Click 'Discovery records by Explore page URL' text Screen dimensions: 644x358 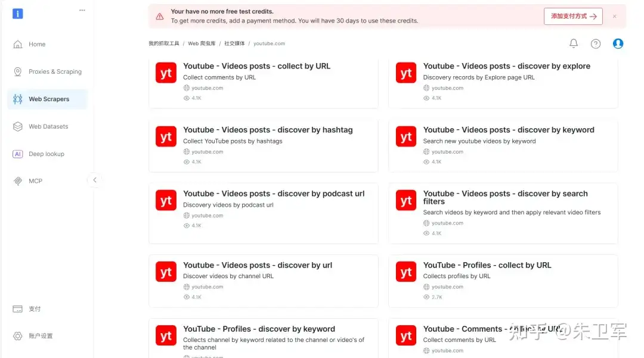[x=479, y=77]
